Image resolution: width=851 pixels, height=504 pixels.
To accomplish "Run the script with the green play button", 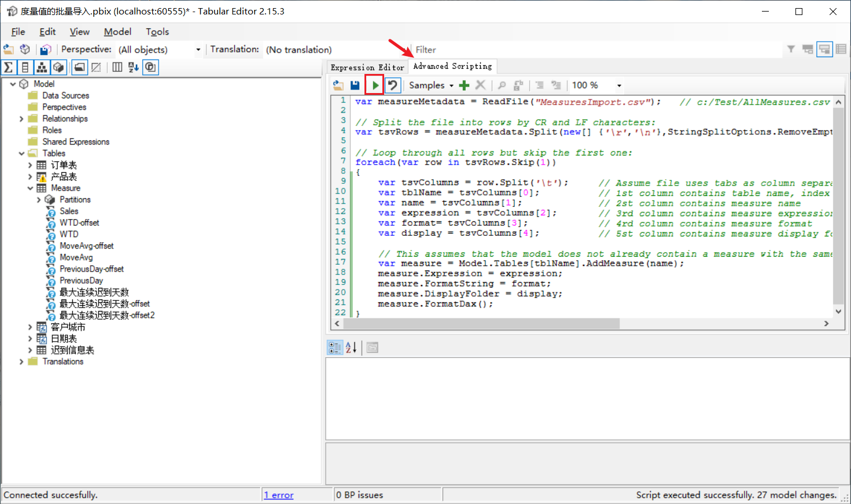I will click(x=375, y=86).
